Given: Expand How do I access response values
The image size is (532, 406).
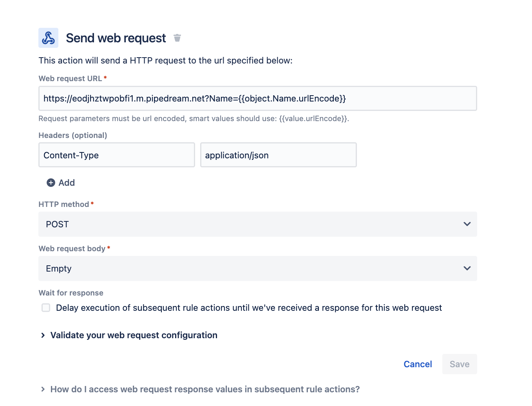Looking at the screenshot, I should (x=205, y=390).
